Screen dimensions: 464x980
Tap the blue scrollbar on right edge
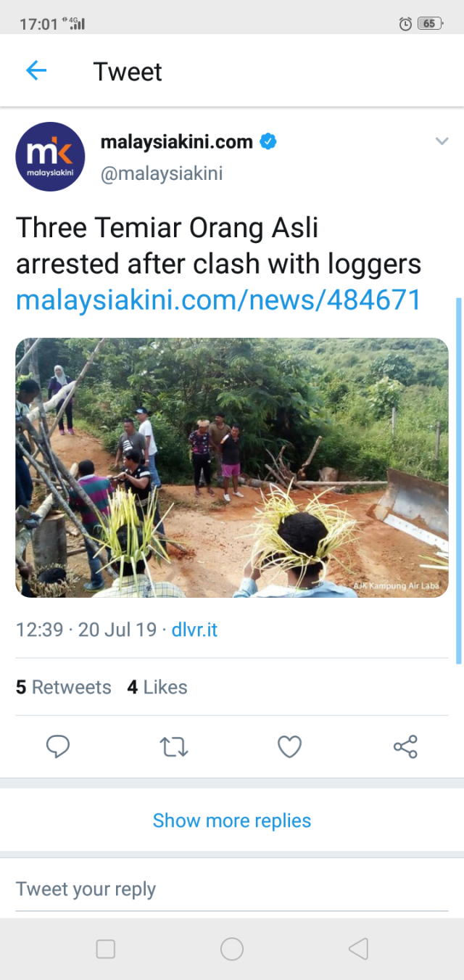coord(458,479)
